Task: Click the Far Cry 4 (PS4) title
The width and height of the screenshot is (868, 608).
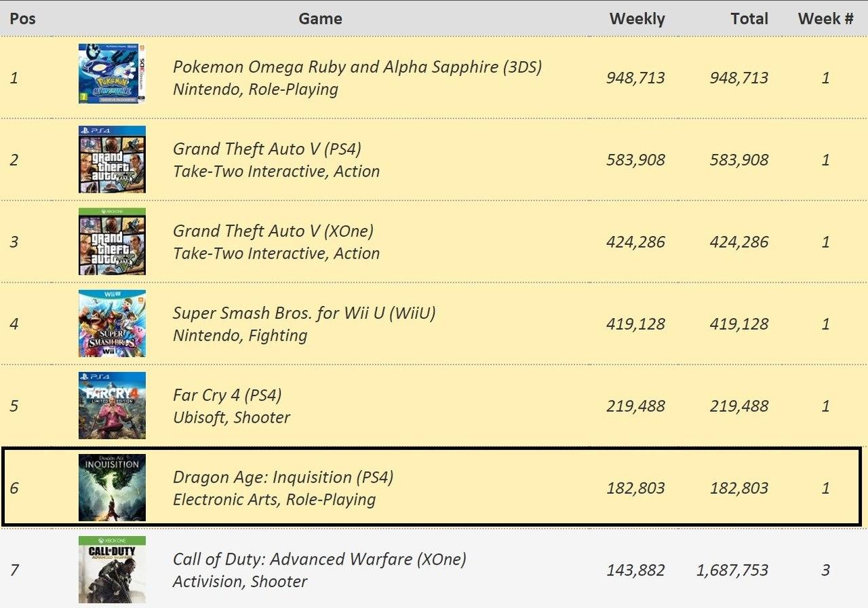Action: 227,396
